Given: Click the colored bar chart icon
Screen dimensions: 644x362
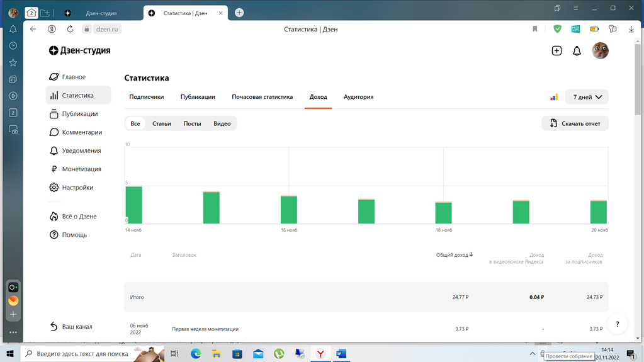Looking at the screenshot, I should (x=554, y=97).
